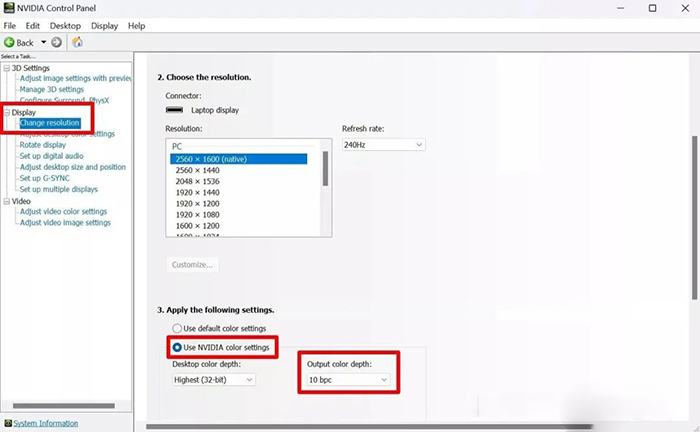Open the Back history dropdown arrow
This screenshot has height=432, width=700.
click(x=44, y=42)
